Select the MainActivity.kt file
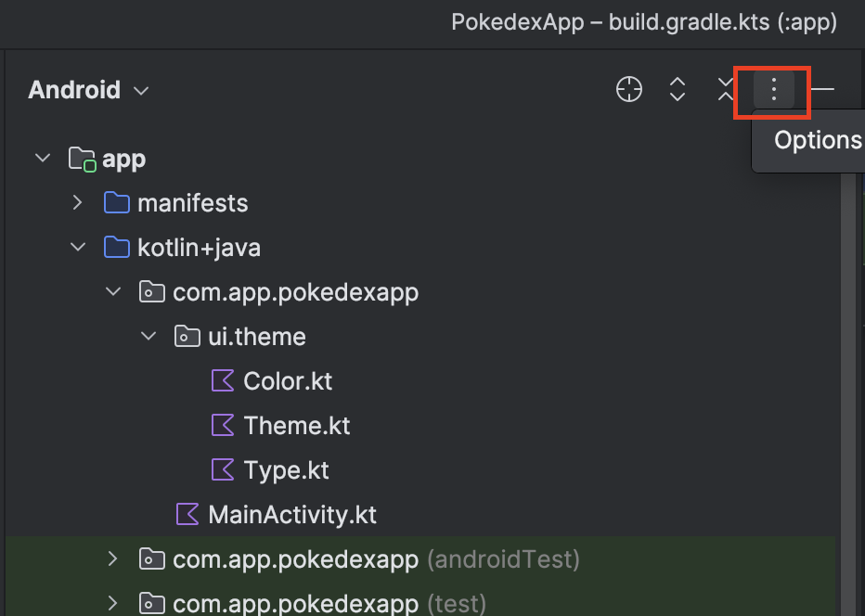The width and height of the screenshot is (865, 616). tap(291, 515)
